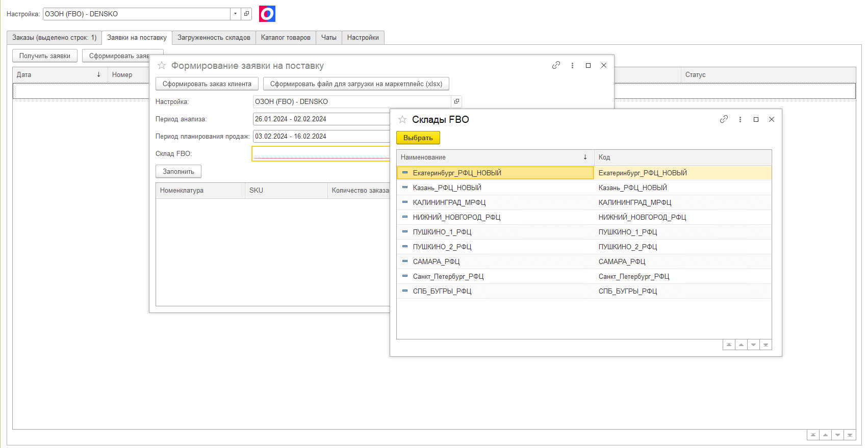Open ОЗОН (FBO) - DENSKO setting in dialog
This screenshot has width=868, height=448.
point(456,101)
